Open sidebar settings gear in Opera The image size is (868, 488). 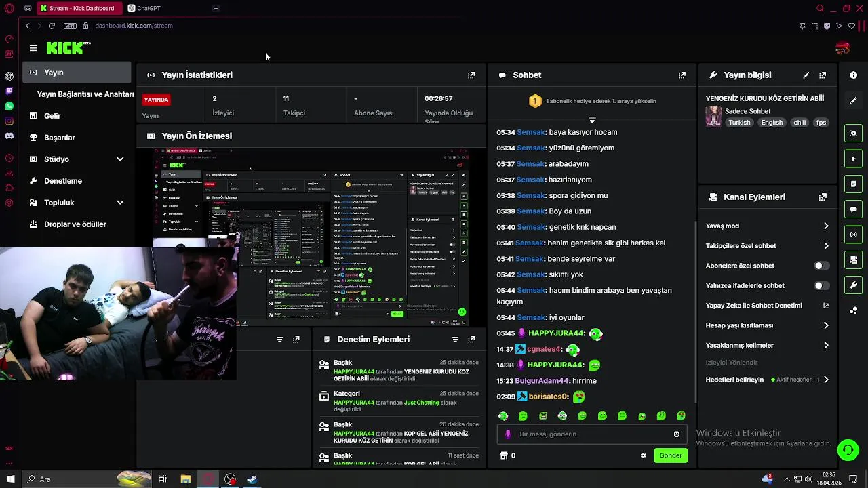[9, 203]
